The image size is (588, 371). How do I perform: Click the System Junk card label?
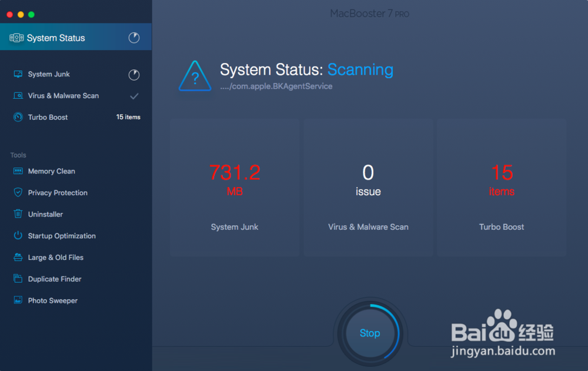click(235, 227)
